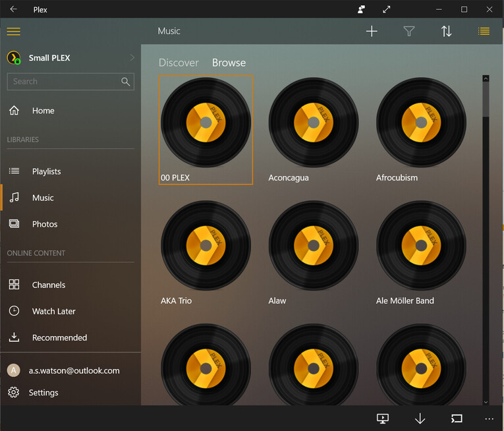Click the Music header title
This screenshot has height=431, width=504.
point(169,31)
